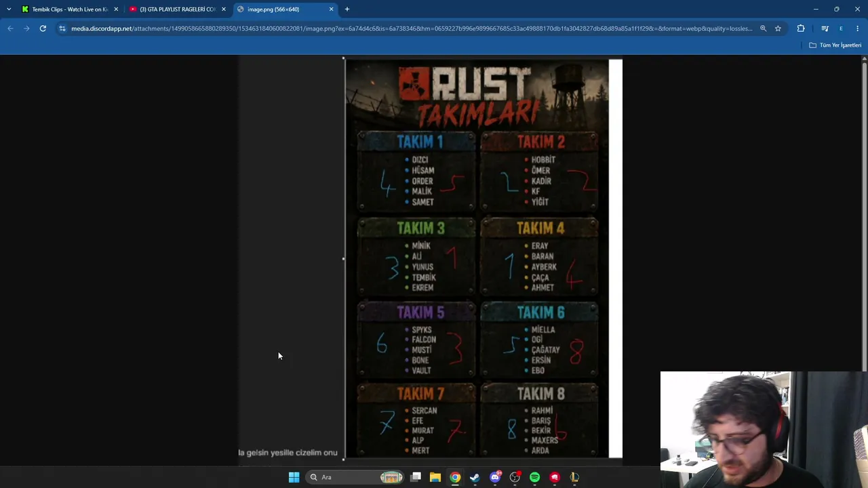Open the Tüm Yer İşaretleri bookmarks folder
The width and height of the screenshot is (868, 488).
pyautogui.click(x=835, y=45)
